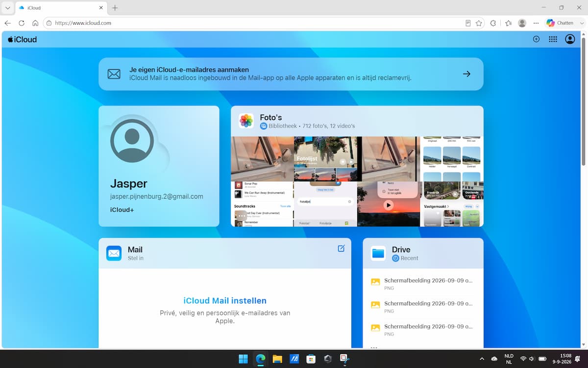The height and width of the screenshot is (368, 588).
Task: Open the browser profile avatar
Action: click(522, 23)
